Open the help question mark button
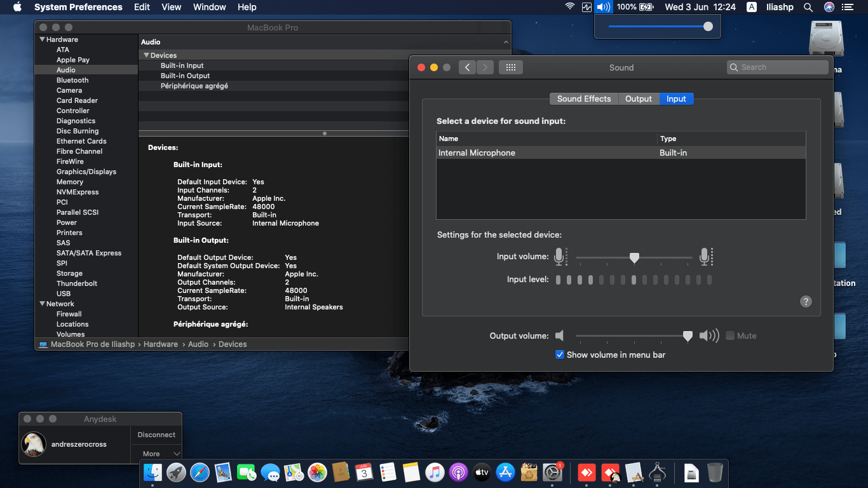The image size is (868, 488). (806, 302)
